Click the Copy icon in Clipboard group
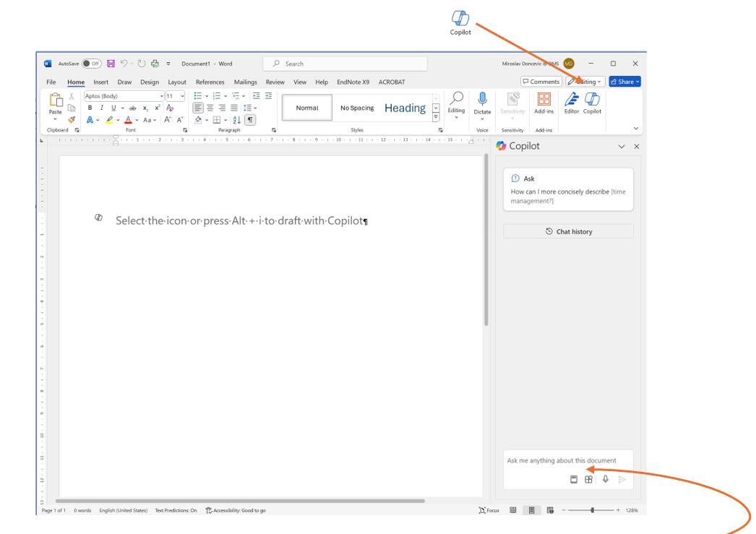This screenshot has width=756, height=534. point(72,108)
